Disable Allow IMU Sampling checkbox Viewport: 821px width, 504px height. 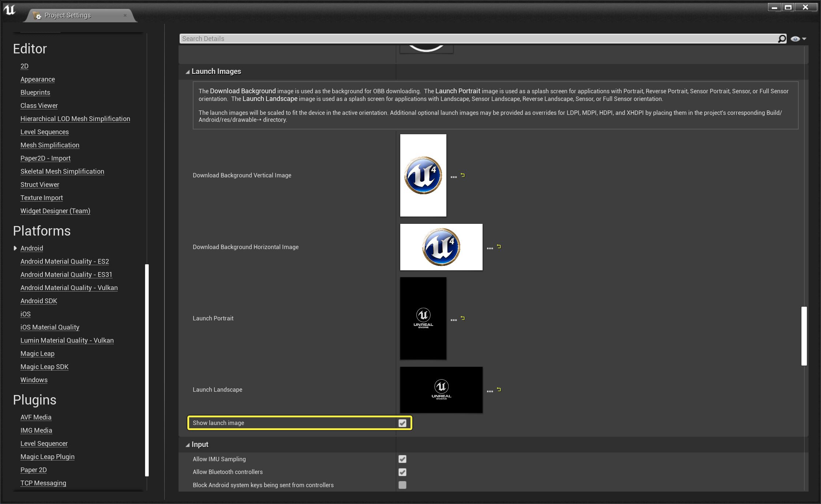402,459
